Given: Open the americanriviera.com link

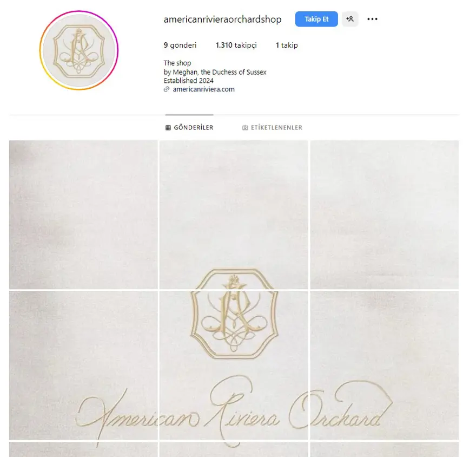Looking at the screenshot, I should [x=203, y=89].
